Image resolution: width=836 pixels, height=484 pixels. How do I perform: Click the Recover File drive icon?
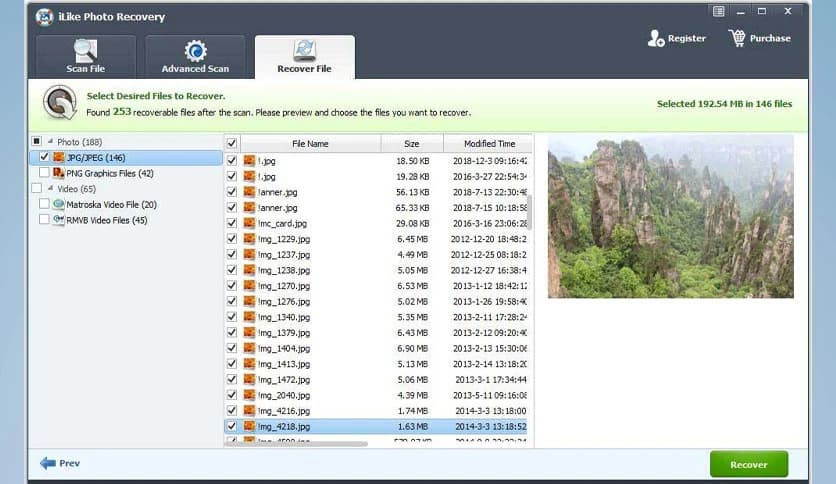point(304,51)
